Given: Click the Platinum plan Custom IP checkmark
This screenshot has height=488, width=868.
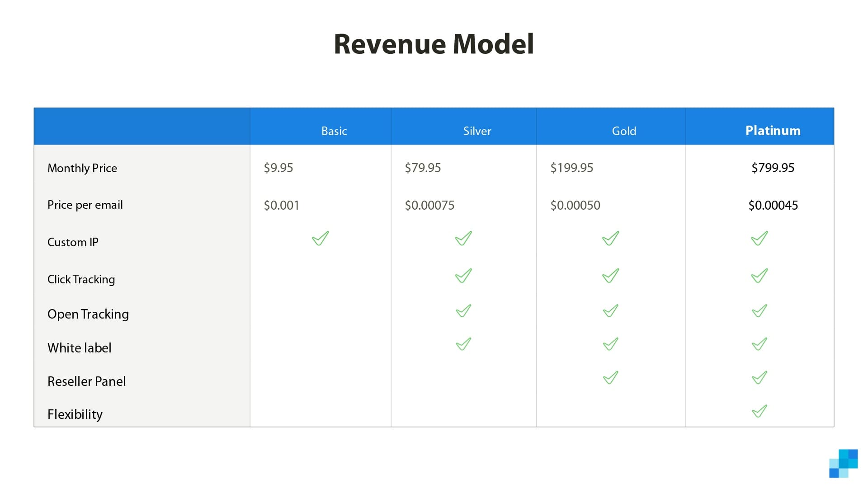Looking at the screenshot, I should pos(759,239).
